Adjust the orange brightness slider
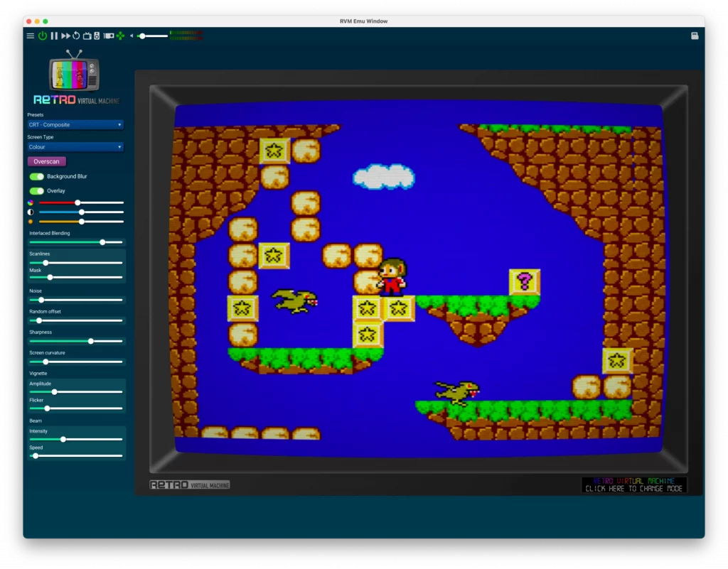Image resolution: width=728 pixels, height=569 pixels. (x=81, y=222)
